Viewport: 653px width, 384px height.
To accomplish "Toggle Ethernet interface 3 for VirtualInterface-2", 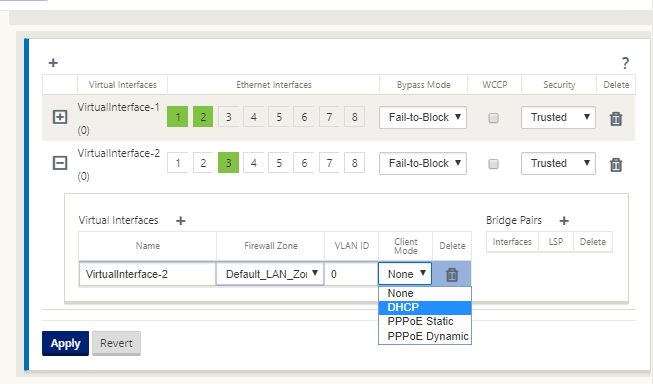I will [x=228, y=162].
